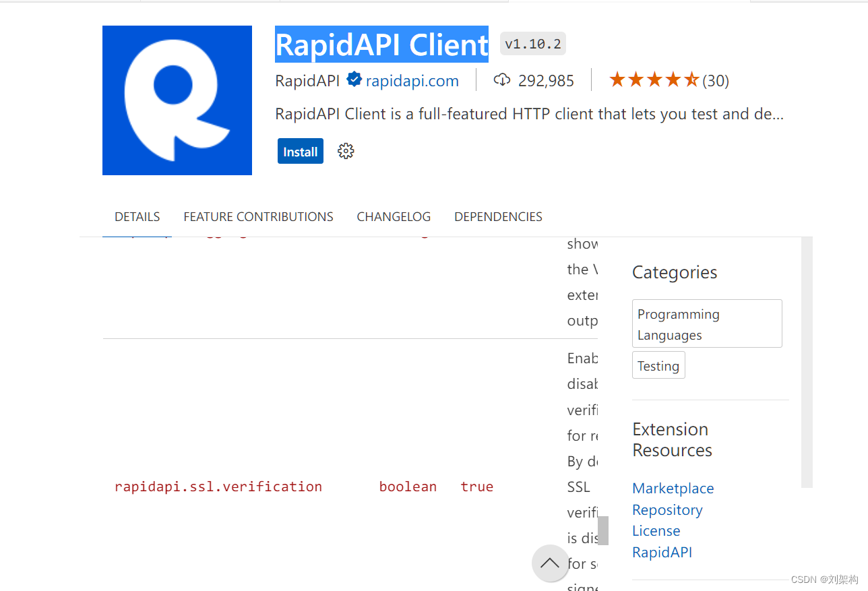Click the extension description text
Screen dimensions: 868x591
(x=529, y=114)
